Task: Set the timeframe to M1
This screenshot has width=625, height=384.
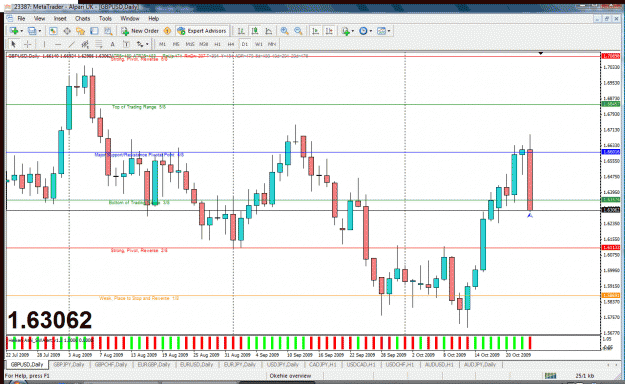Action: coord(162,44)
